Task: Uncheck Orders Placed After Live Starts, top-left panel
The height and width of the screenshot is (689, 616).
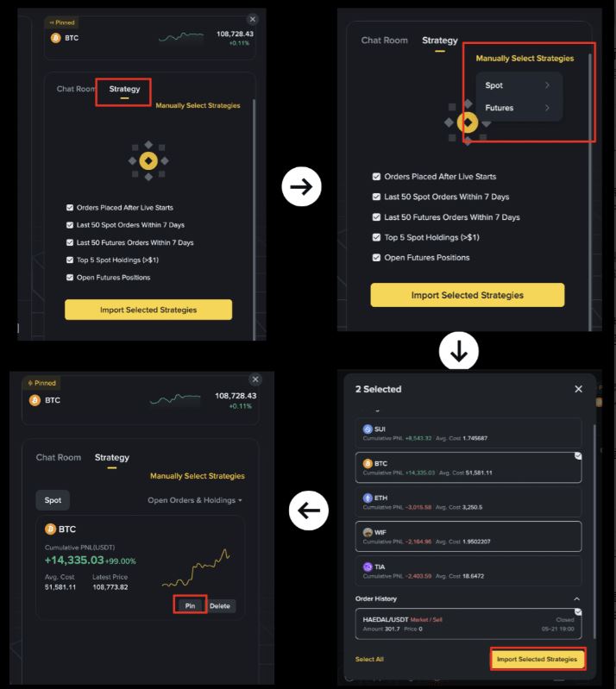Action: [x=70, y=208]
